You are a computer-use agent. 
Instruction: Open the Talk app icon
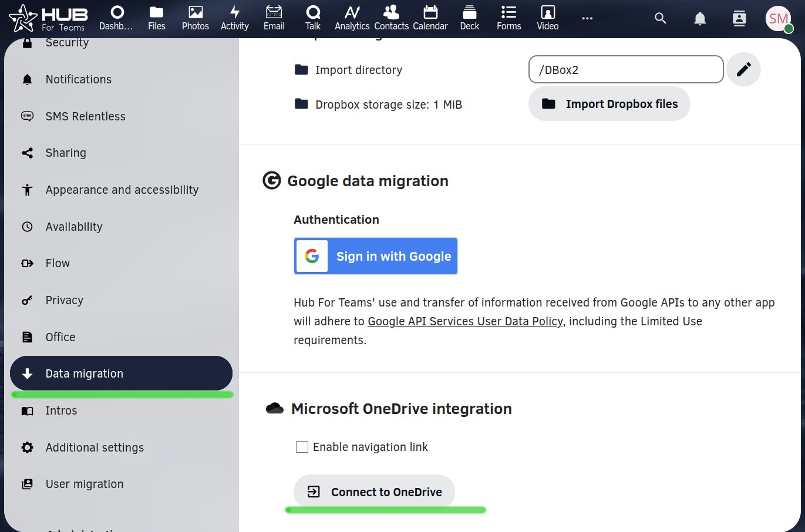(x=313, y=18)
